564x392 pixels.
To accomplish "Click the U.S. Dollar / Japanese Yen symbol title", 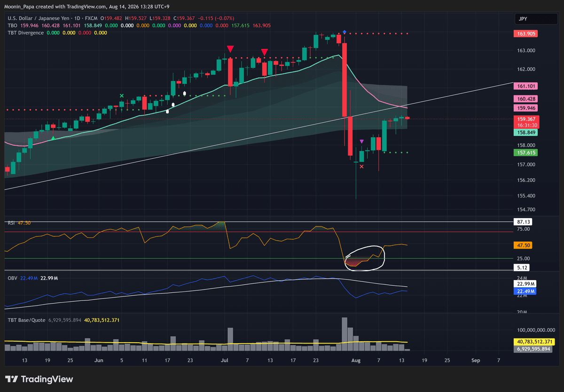I will point(39,19).
